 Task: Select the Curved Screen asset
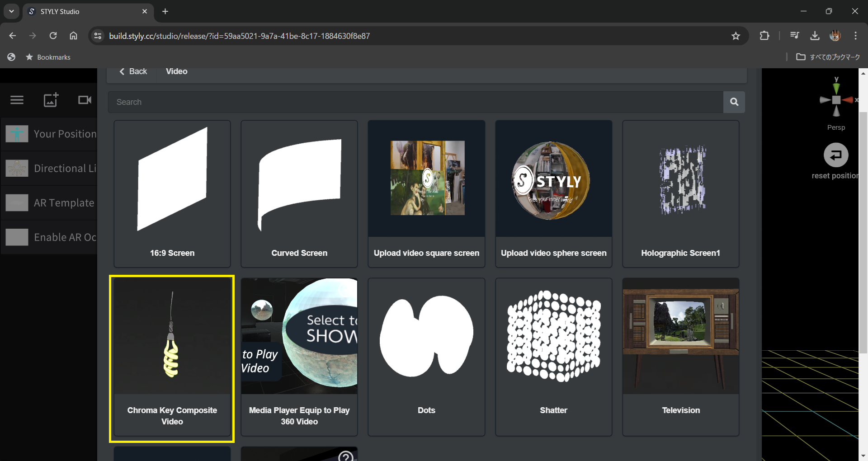coord(299,193)
